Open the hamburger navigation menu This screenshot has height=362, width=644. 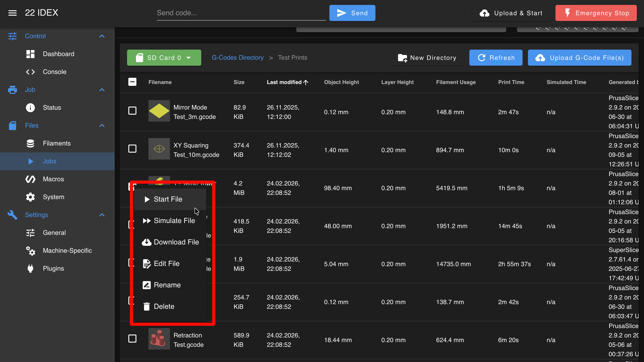[13, 13]
